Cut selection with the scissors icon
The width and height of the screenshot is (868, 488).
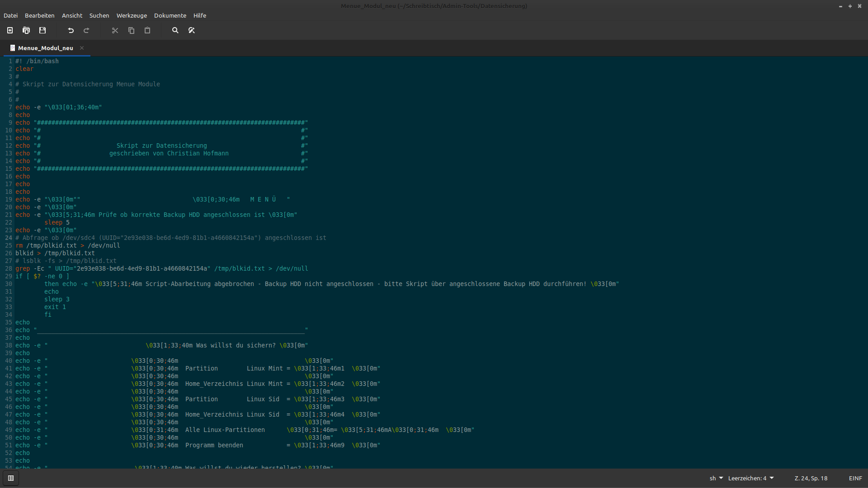(x=115, y=30)
